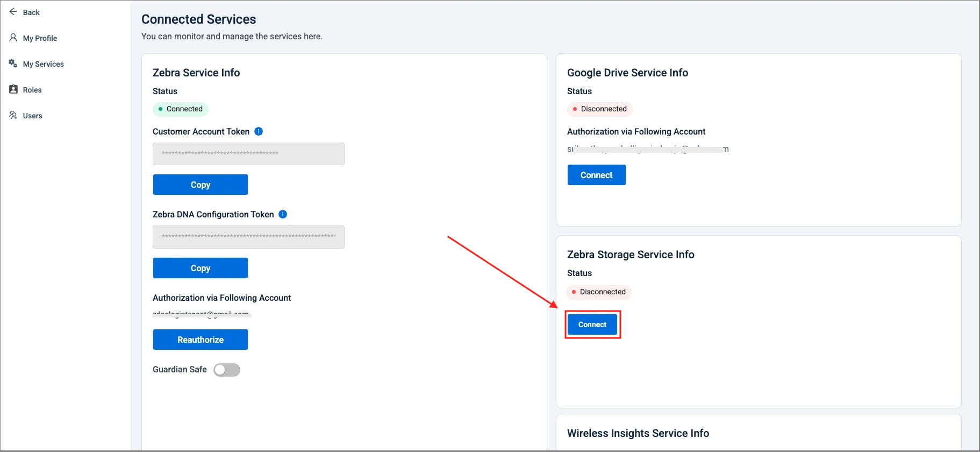This screenshot has height=452, width=980.
Task: Click the Roles badge icon
Action: click(13, 89)
